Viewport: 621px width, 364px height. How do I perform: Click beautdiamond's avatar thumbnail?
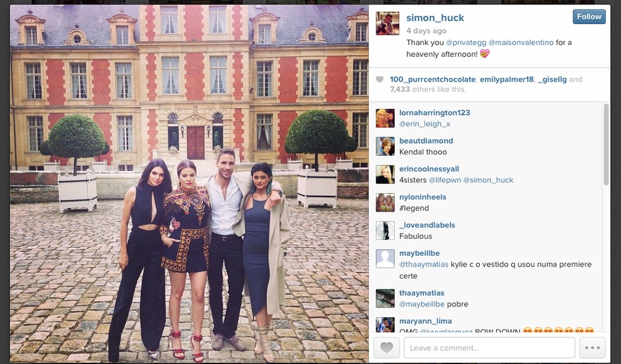pyautogui.click(x=385, y=146)
